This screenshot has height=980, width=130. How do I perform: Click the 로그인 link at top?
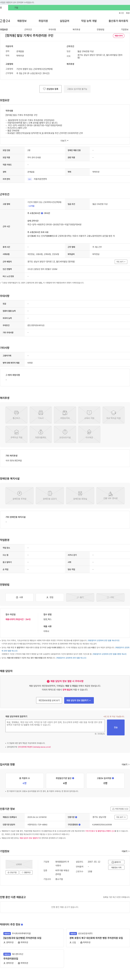121,13
